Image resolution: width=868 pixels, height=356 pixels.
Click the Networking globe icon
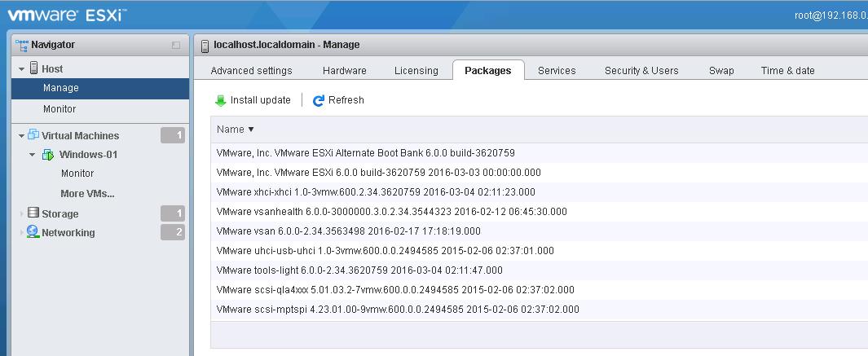tap(33, 232)
